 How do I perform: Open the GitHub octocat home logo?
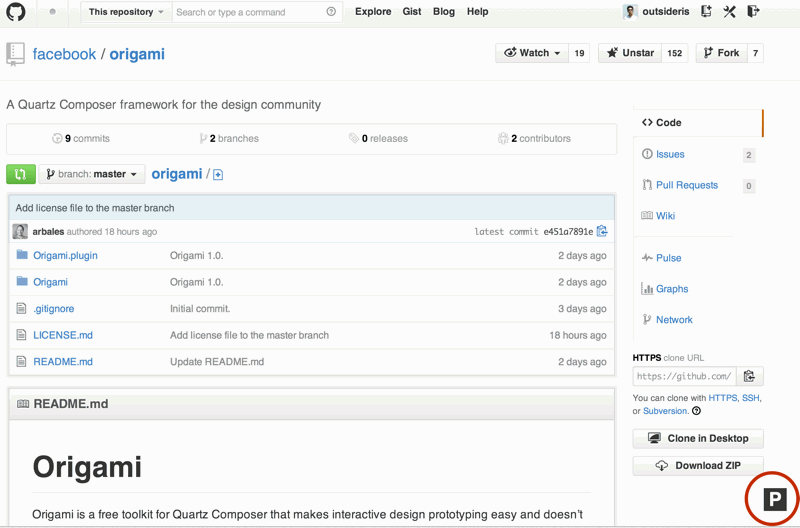pos(16,11)
